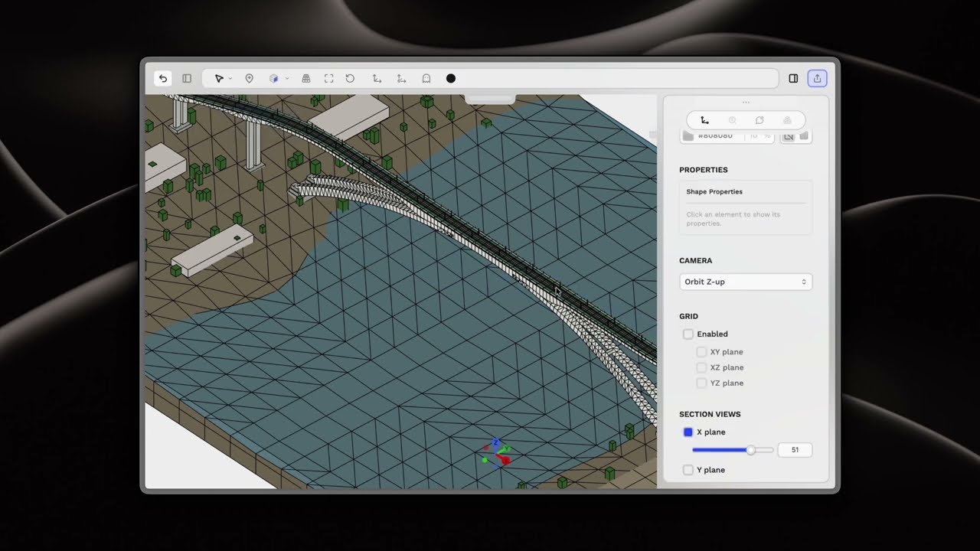Open the Orbit Z-up camera dropdown
The width and height of the screenshot is (980, 551).
click(746, 282)
